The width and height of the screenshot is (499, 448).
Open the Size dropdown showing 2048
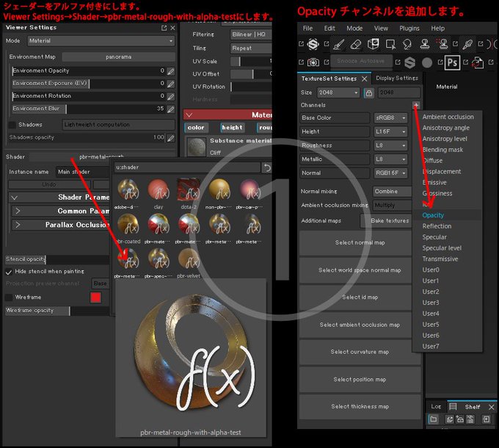coord(338,93)
